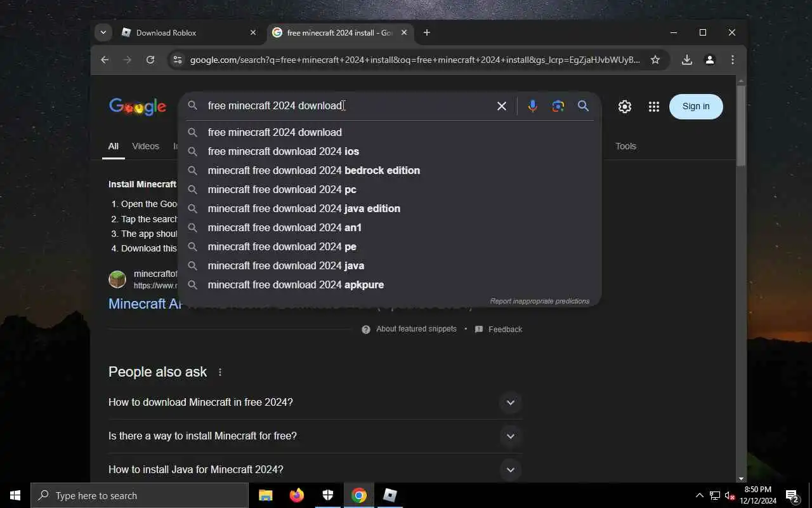Click the Windows taskbar search box
Viewport: 812px width, 508px height.
click(x=140, y=495)
